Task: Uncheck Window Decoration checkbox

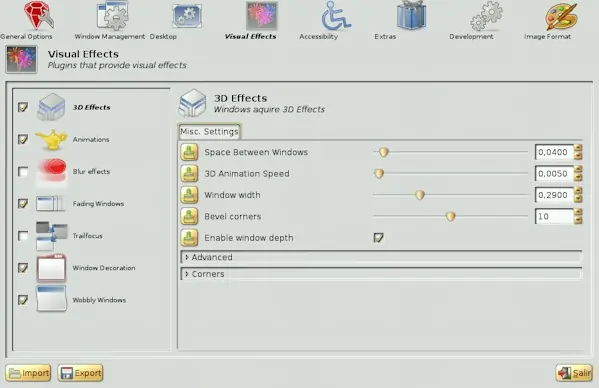Action: point(23,268)
